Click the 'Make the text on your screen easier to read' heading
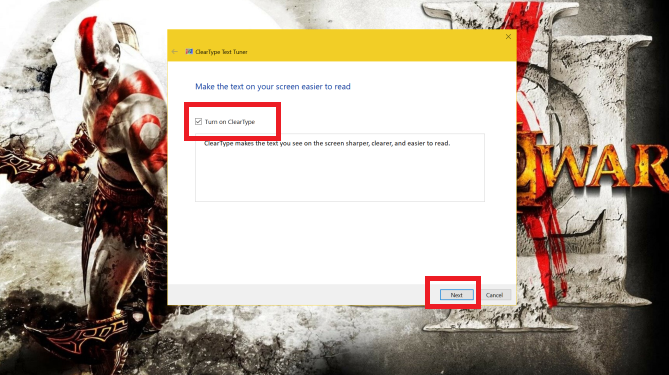 tap(273, 87)
